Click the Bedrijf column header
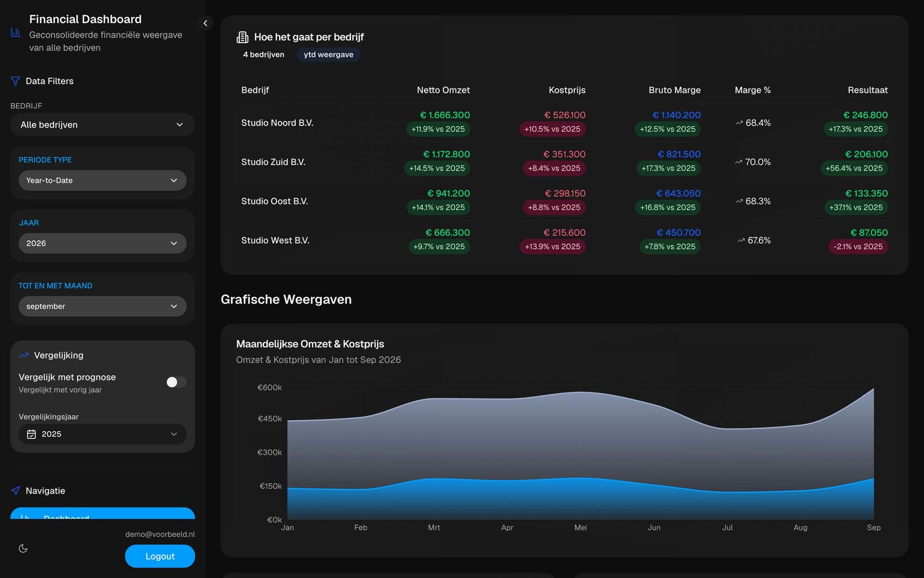 tap(255, 90)
